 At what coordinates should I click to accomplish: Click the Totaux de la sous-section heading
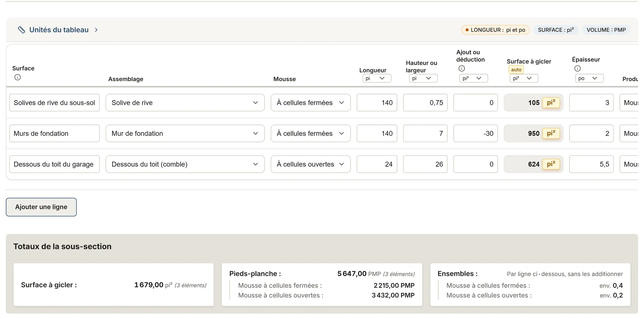click(x=62, y=247)
